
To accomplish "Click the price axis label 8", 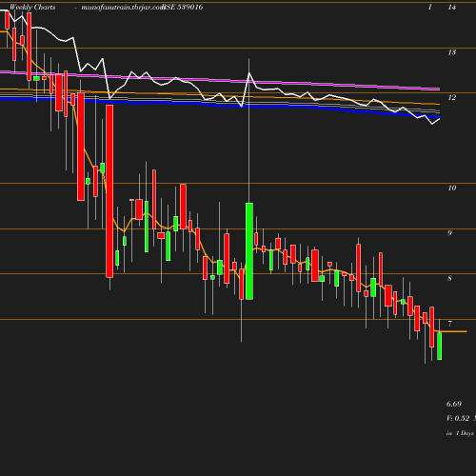I will click(x=449, y=279).
